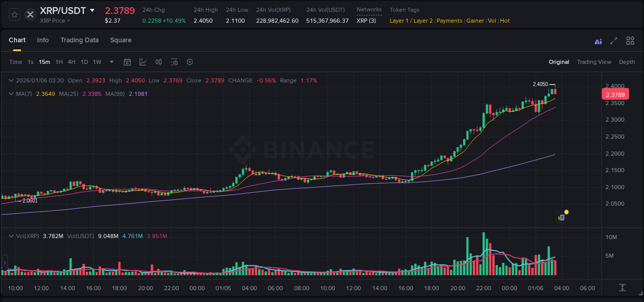Launch the Ai chart analysis feature
The height and width of the screenshot is (302, 644).
coord(598,41)
